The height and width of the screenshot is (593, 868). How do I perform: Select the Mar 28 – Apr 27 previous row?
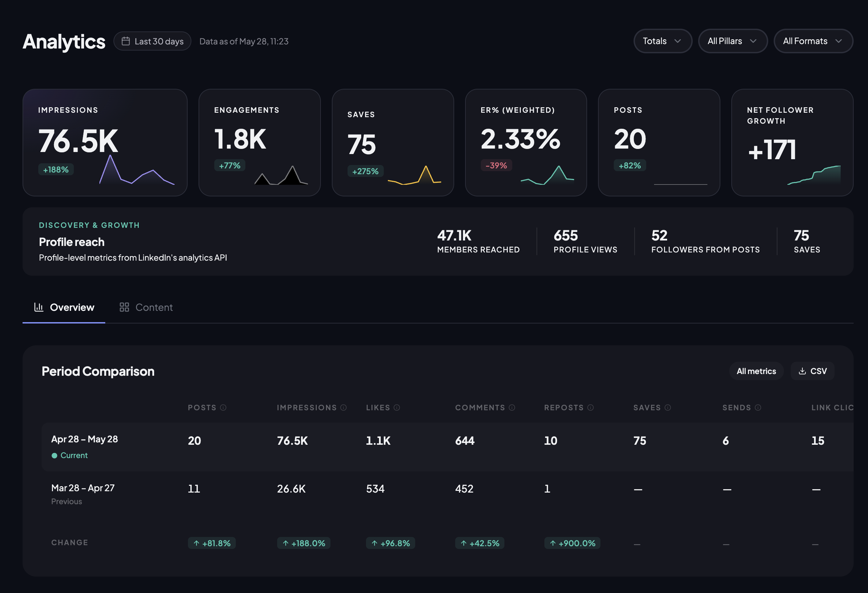447,494
